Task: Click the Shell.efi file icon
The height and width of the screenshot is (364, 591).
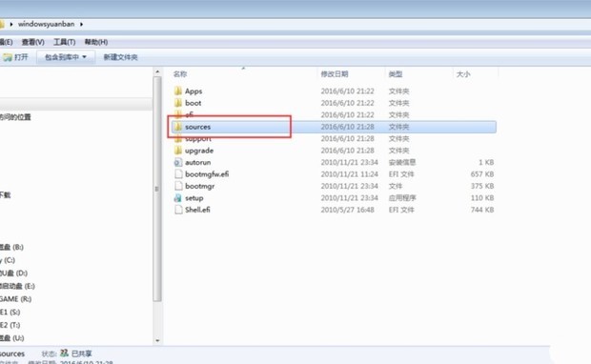Action: point(178,210)
